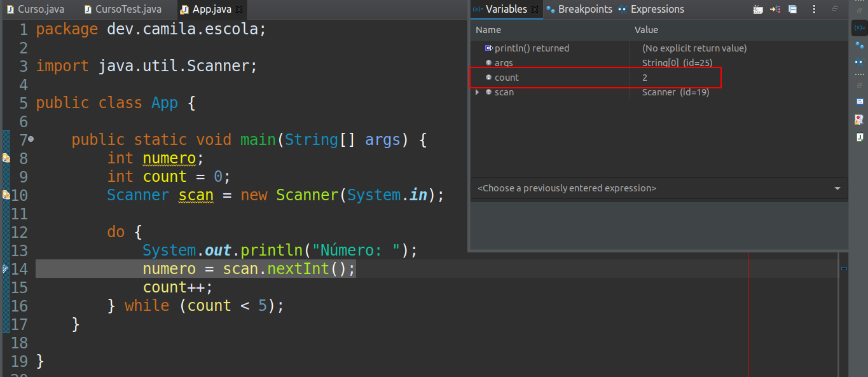Image resolution: width=868 pixels, height=377 pixels.
Task: Click the count value cell showing 2
Action: click(x=645, y=78)
